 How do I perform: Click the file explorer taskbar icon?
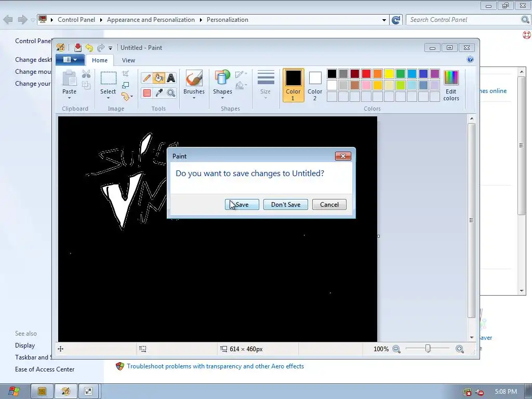pos(42,391)
